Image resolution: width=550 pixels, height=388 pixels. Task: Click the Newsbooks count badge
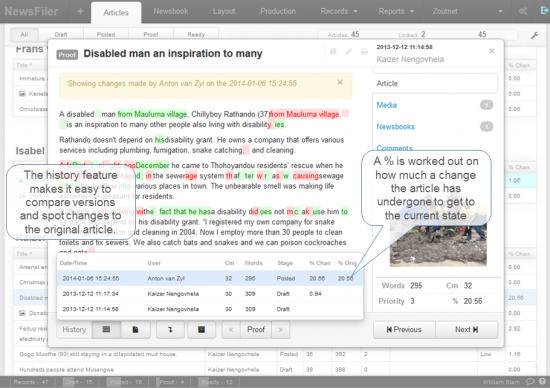[x=486, y=126]
